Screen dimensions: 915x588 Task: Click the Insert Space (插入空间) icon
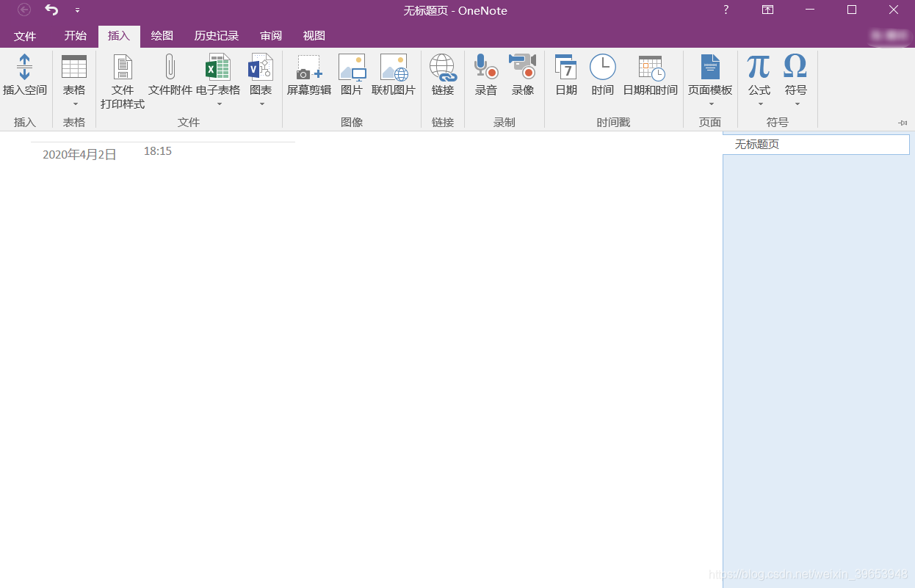click(x=24, y=68)
